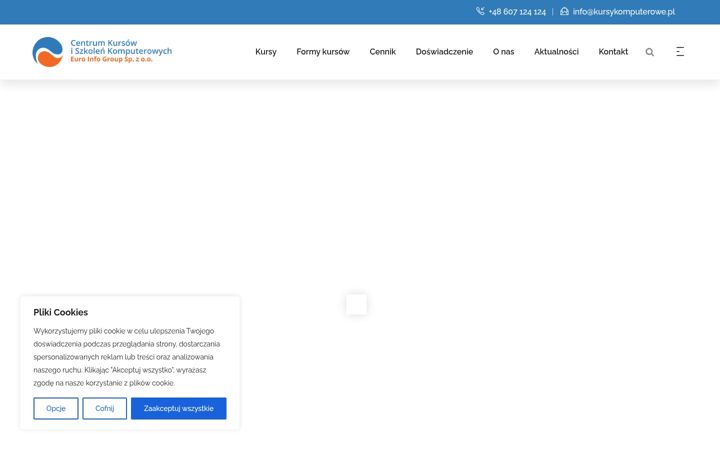
Task: Click the small white loading square
Action: 356,304
